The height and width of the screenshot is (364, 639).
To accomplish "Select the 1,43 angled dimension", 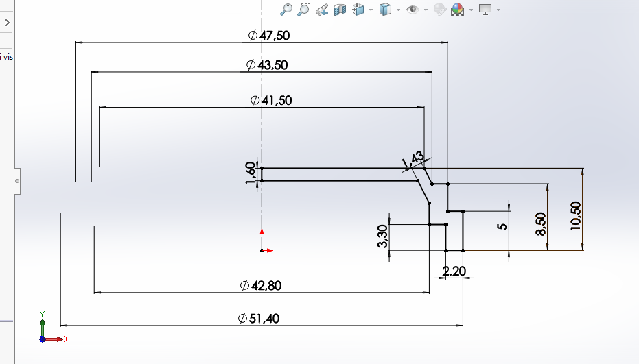I will tap(413, 160).
